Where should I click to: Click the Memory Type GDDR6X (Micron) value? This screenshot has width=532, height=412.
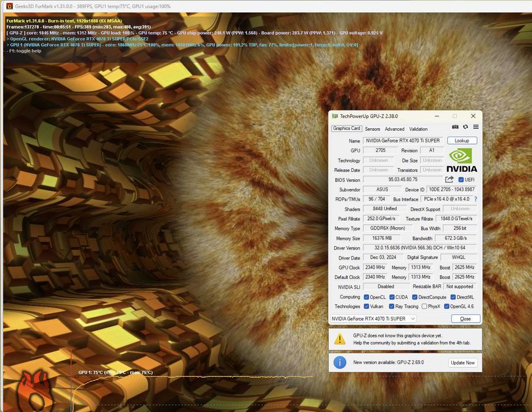pyautogui.click(x=387, y=228)
